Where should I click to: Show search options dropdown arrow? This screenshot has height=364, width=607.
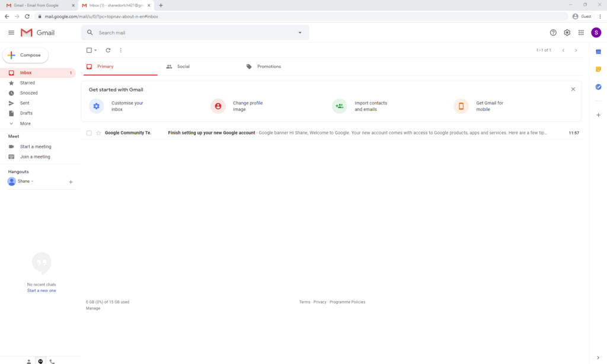pos(300,33)
